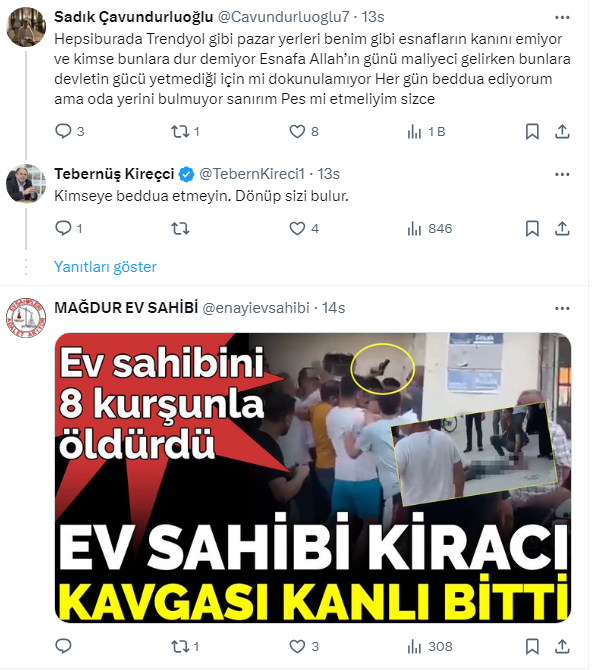The height and width of the screenshot is (670, 600).
Task: Reply to Sadık Çavundurluoğlu's tweet
Action: click(x=69, y=131)
